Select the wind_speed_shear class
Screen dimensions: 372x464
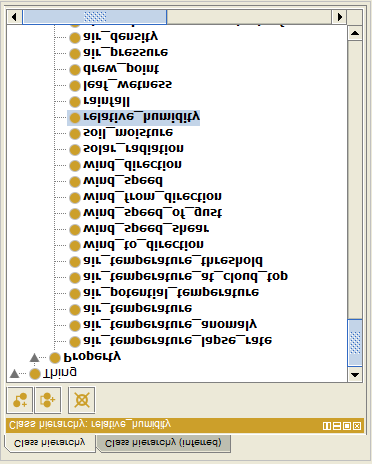139,229
